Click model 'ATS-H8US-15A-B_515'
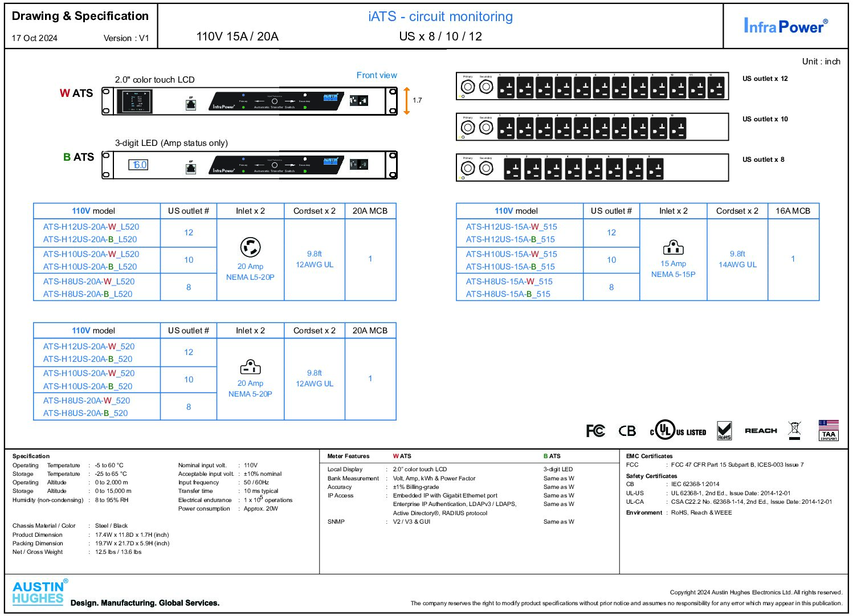Image resolution: width=853 pixels, height=616 pixels. click(x=508, y=294)
